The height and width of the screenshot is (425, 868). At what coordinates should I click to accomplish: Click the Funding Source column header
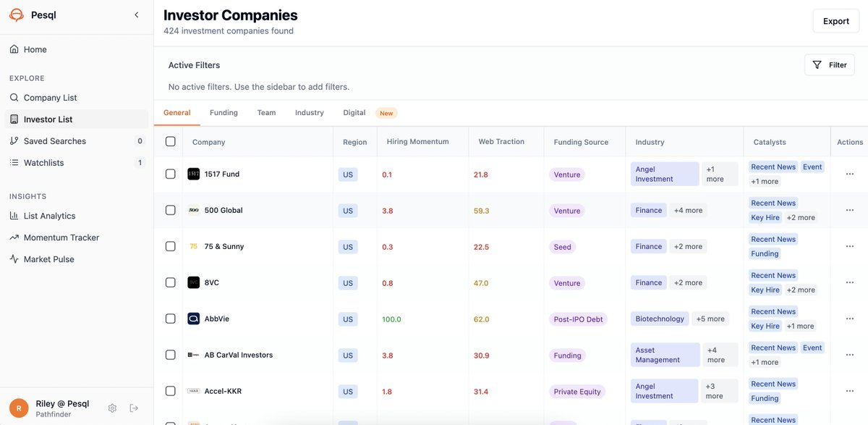click(x=581, y=142)
